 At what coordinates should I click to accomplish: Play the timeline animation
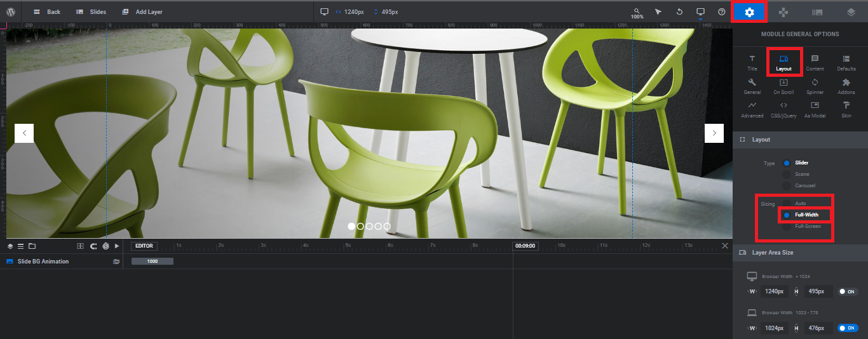pos(117,246)
